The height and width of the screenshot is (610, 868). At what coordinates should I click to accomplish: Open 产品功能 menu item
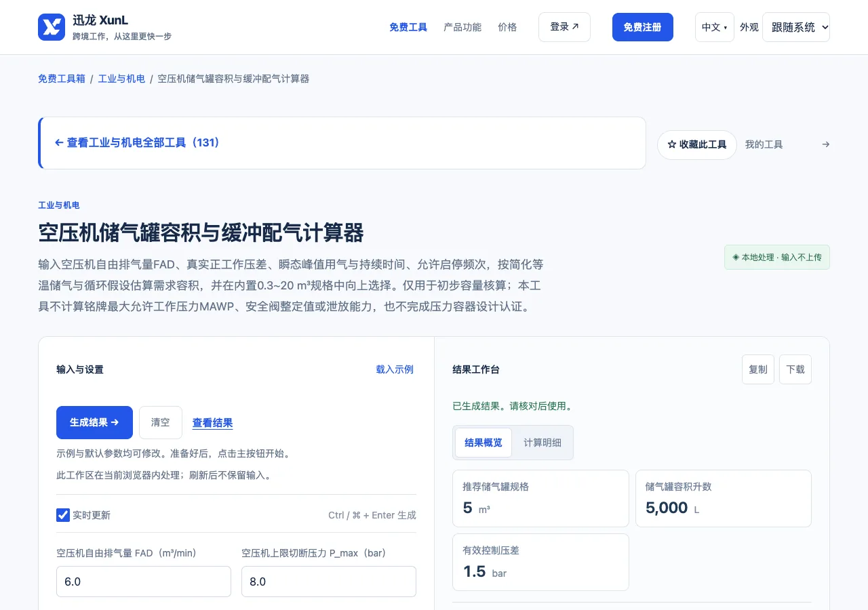(x=462, y=27)
